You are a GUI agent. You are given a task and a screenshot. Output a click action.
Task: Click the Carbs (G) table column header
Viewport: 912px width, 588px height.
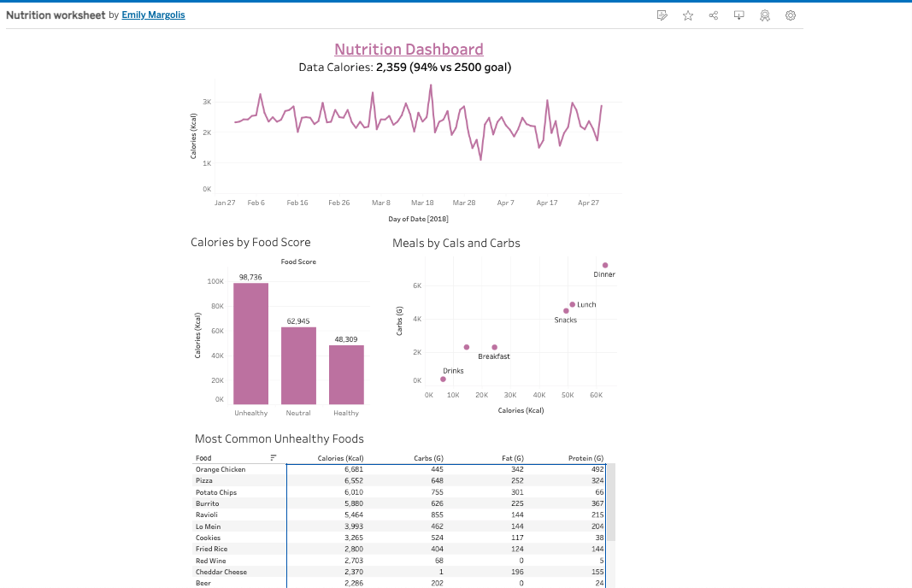coord(428,458)
